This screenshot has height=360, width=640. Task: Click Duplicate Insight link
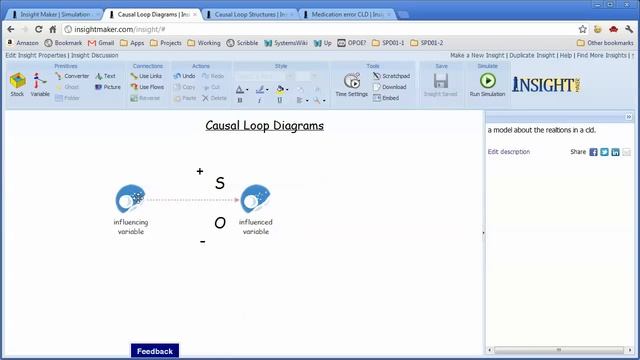[x=532, y=55]
